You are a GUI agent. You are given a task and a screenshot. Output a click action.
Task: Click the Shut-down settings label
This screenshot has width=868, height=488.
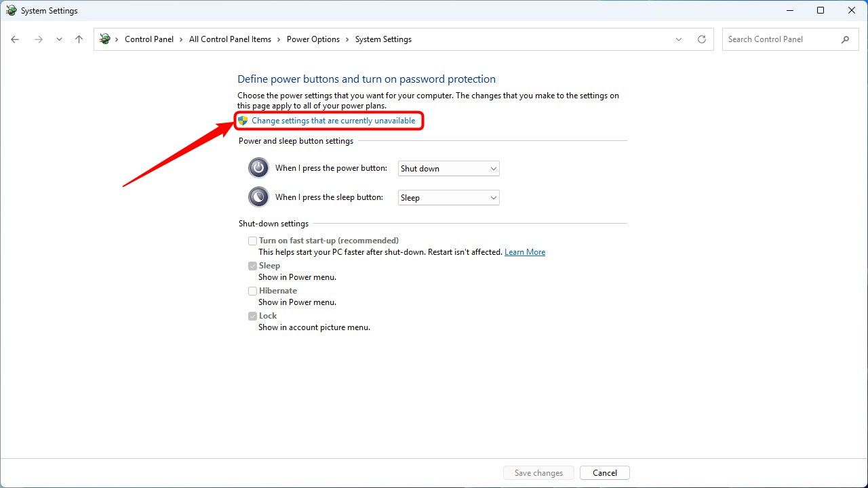(273, 224)
